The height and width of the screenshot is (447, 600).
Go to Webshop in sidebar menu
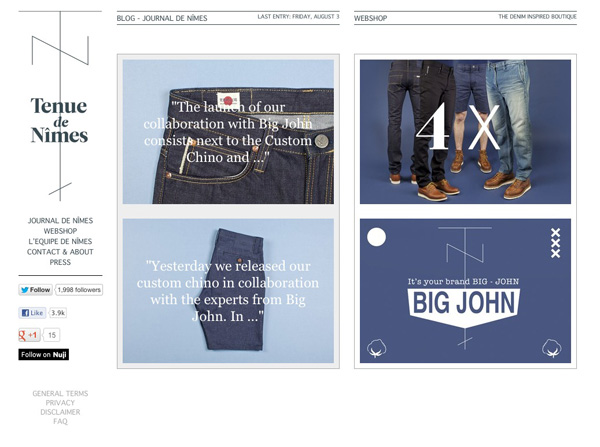(60, 231)
